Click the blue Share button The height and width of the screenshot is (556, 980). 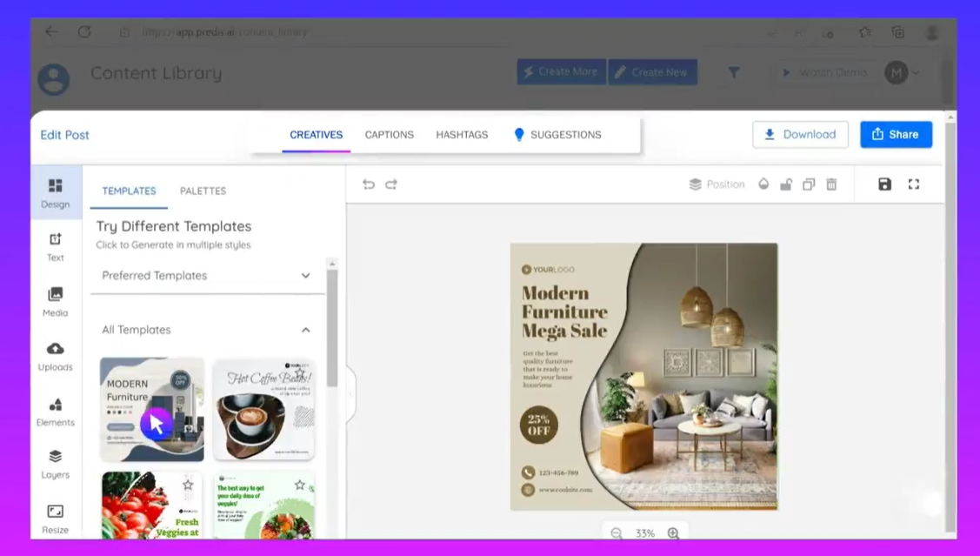click(896, 135)
